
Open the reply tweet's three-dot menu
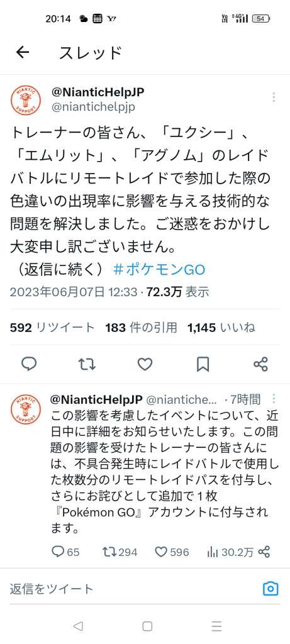tap(274, 399)
